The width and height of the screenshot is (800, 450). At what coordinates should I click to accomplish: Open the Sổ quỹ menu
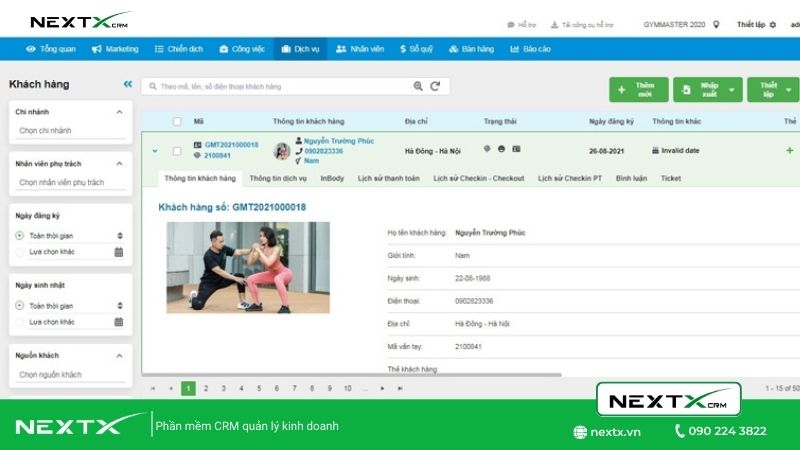coord(416,49)
